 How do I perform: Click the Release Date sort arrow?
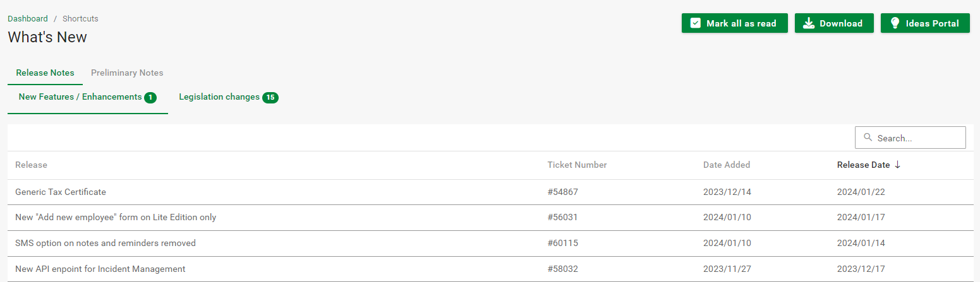[x=897, y=165]
